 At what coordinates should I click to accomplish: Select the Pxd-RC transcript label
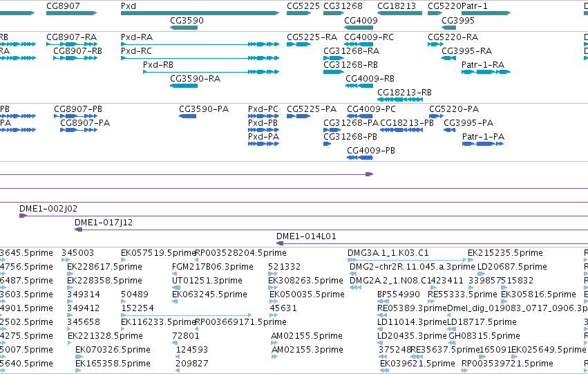coord(136,51)
